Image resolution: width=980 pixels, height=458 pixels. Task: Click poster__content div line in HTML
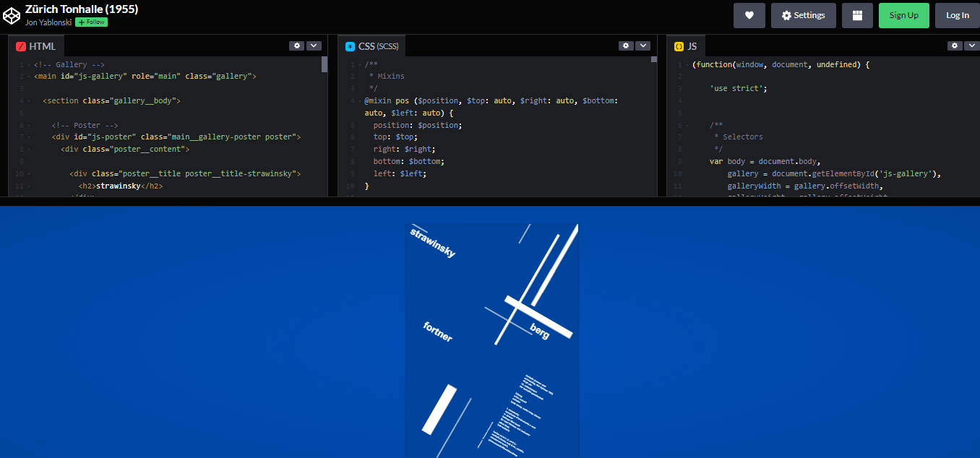(x=125, y=150)
